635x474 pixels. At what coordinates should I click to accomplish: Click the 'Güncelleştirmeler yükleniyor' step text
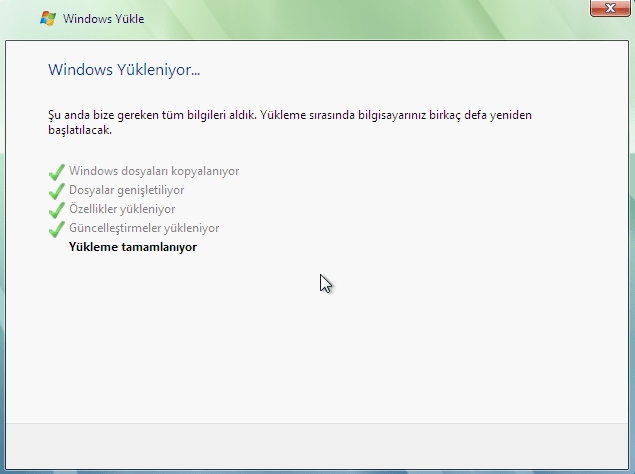pos(144,228)
